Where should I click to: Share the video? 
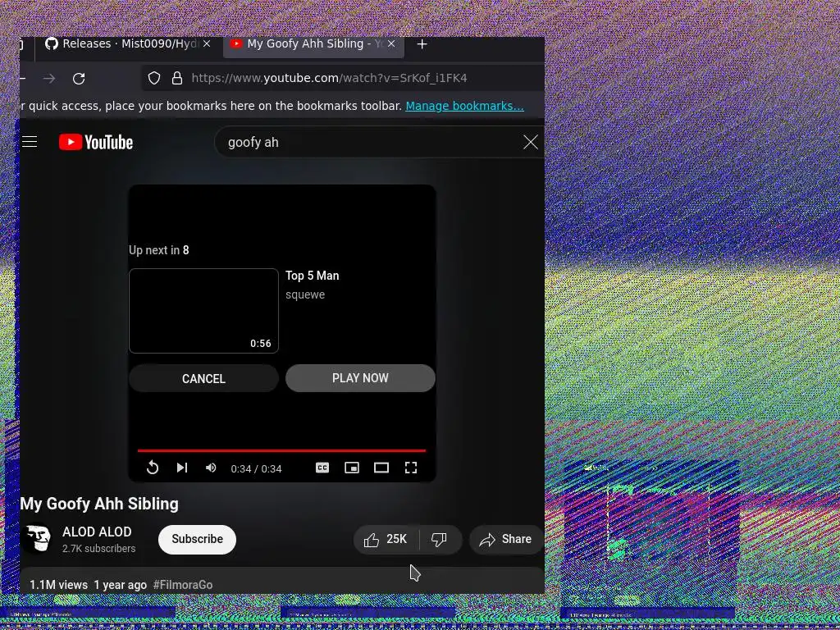(x=506, y=539)
